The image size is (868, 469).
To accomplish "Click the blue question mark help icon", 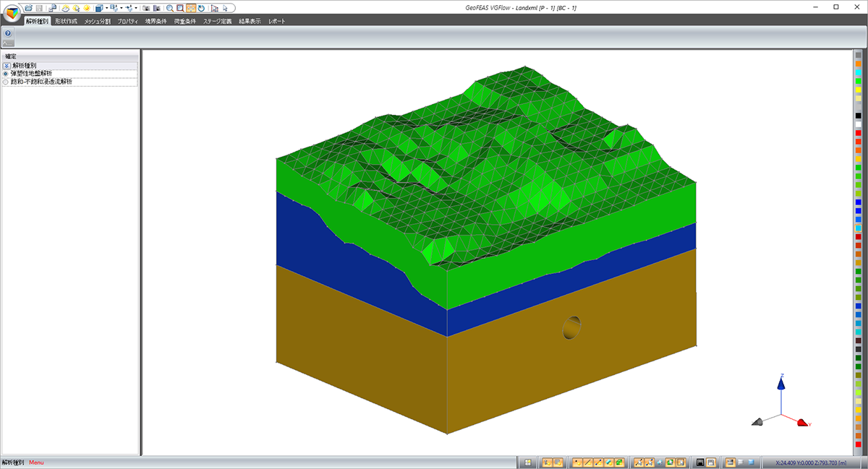I will point(7,33).
